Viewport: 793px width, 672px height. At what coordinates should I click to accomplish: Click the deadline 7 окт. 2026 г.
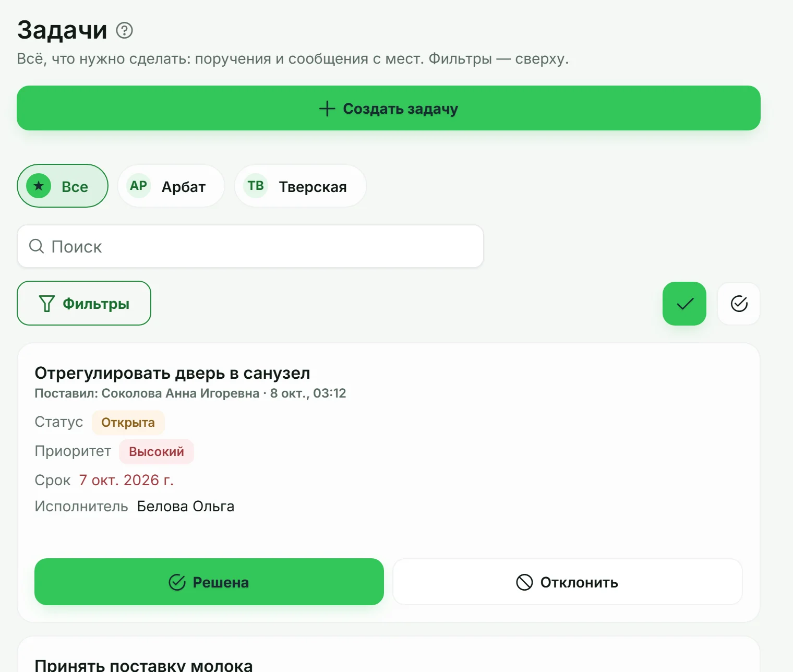click(126, 480)
